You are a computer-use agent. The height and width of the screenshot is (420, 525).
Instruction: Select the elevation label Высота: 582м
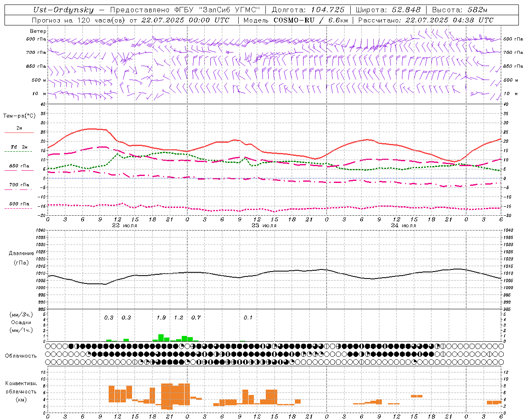[460, 10]
